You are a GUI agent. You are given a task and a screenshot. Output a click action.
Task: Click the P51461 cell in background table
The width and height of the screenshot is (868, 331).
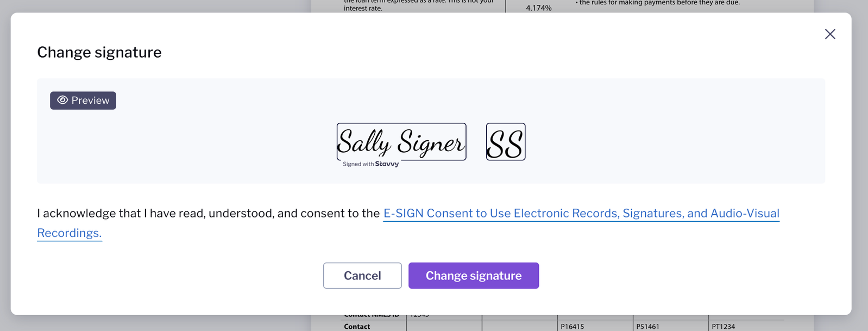coord(648,327)
